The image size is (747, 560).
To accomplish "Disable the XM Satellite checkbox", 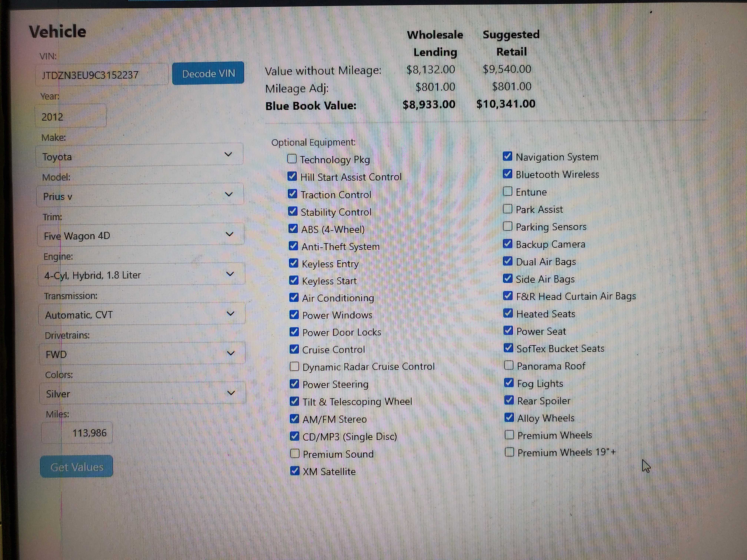I will (295, 471).
